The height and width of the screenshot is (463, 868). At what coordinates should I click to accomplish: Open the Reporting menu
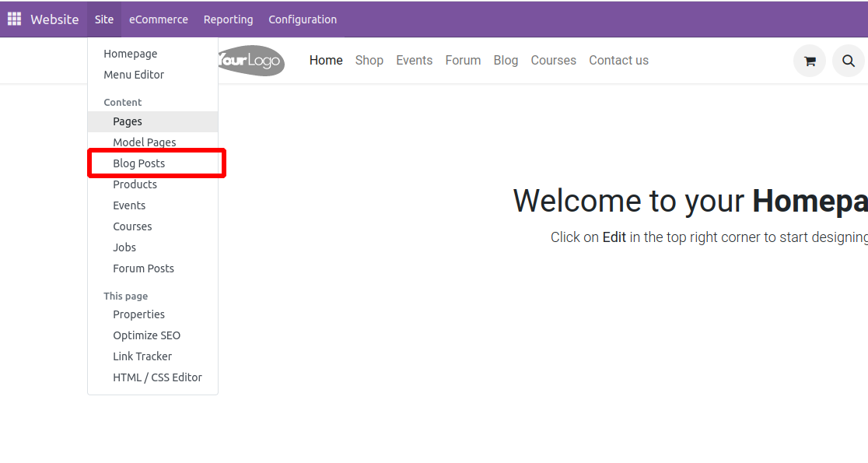coord(228,19)
